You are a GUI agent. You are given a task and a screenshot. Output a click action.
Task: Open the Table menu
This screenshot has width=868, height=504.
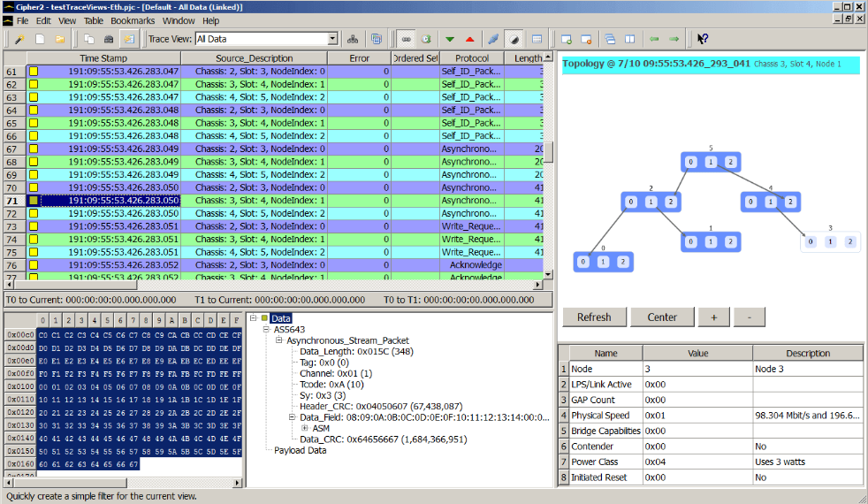tap(94, 21)
